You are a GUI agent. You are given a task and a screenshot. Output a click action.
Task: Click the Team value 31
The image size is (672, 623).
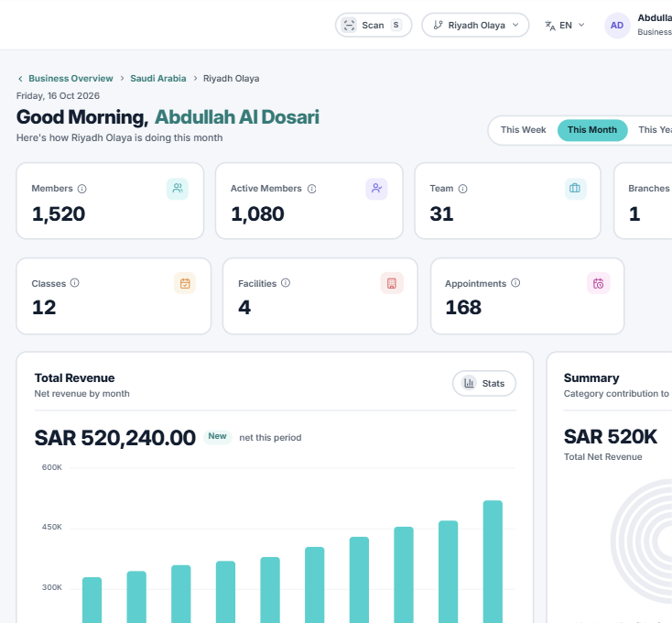tap(441, 214)
